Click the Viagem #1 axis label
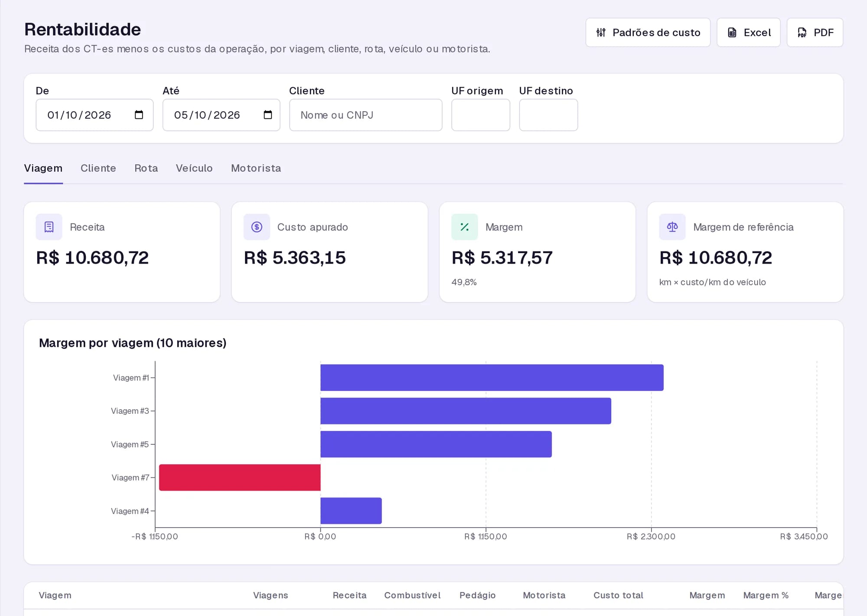867x616 pixels. pyautogui.click(x=131, y=378)
